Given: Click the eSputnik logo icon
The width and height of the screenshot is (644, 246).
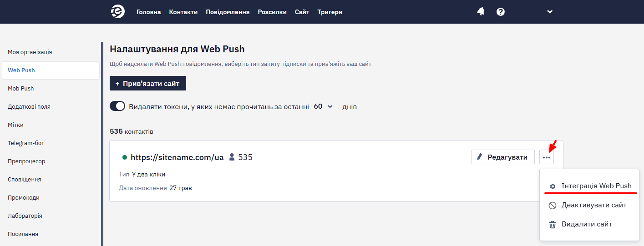Looking at the screenshot, I should pyautogui.click(x=118, y=12).
